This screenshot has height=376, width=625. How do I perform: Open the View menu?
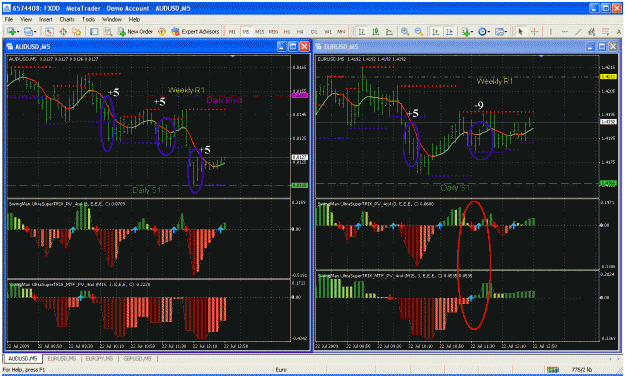26,19
